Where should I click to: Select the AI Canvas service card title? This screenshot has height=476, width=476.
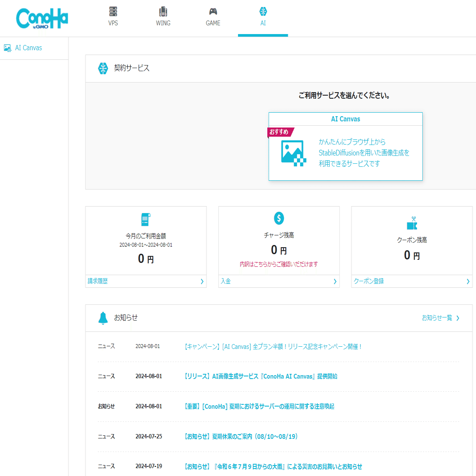pos(345,119)
